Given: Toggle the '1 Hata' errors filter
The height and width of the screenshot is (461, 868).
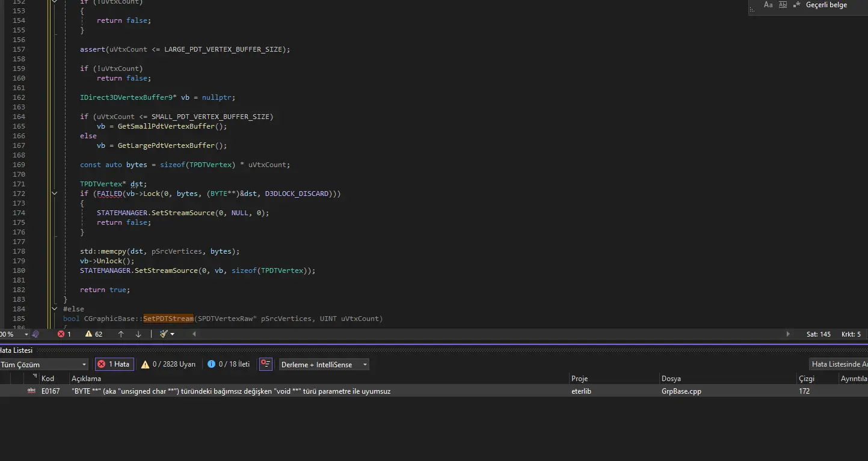Looking at the screenshot, I should 114,364.
